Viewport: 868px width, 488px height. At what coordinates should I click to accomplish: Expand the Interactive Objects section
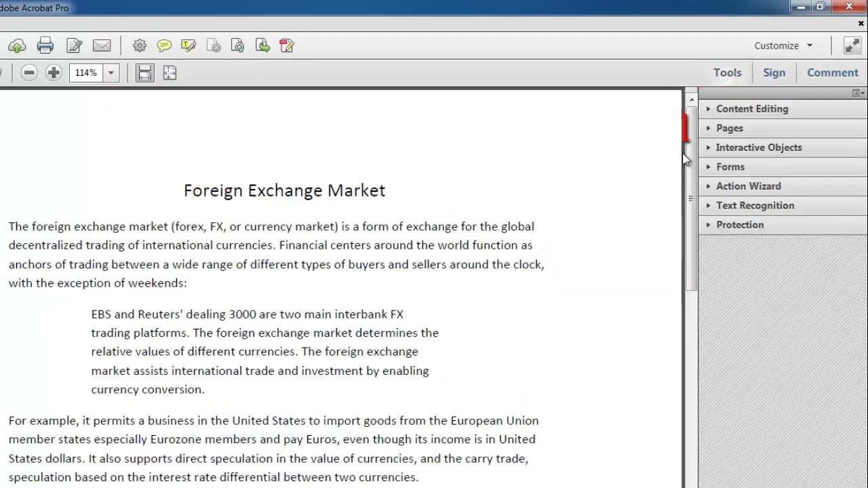pyautogui.click(x=783, y=147)
